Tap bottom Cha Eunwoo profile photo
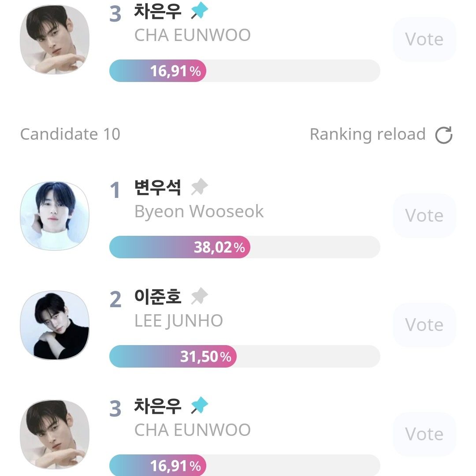The width and height of the screenshot is (476, 476). click(55, 434)
